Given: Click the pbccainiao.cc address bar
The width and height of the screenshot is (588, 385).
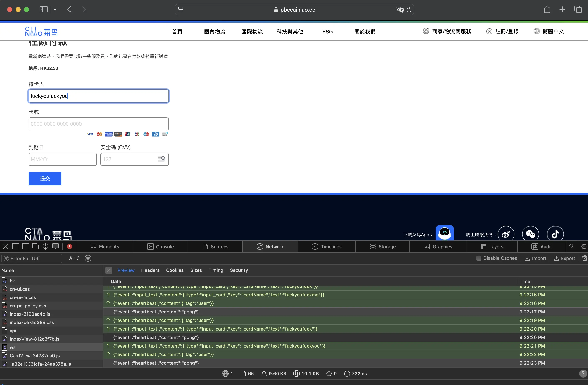Looking at the screenshot, I should (294, 10).
